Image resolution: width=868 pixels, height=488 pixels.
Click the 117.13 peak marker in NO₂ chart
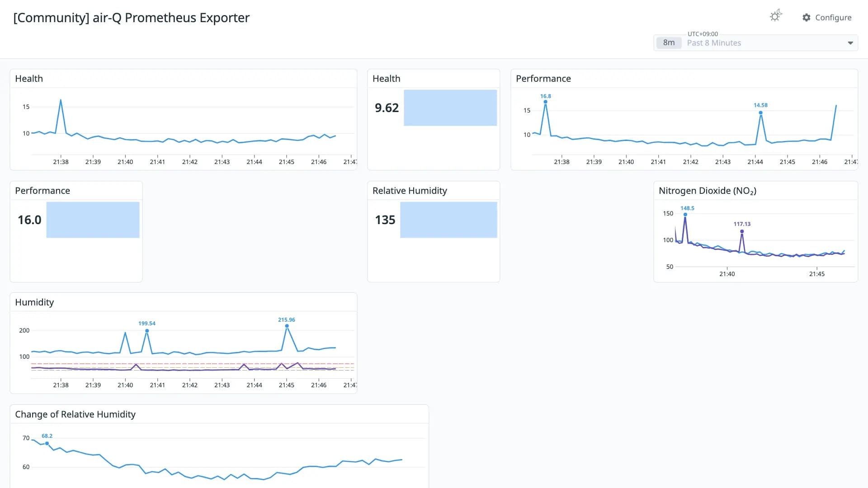click(x=742, y=231)
